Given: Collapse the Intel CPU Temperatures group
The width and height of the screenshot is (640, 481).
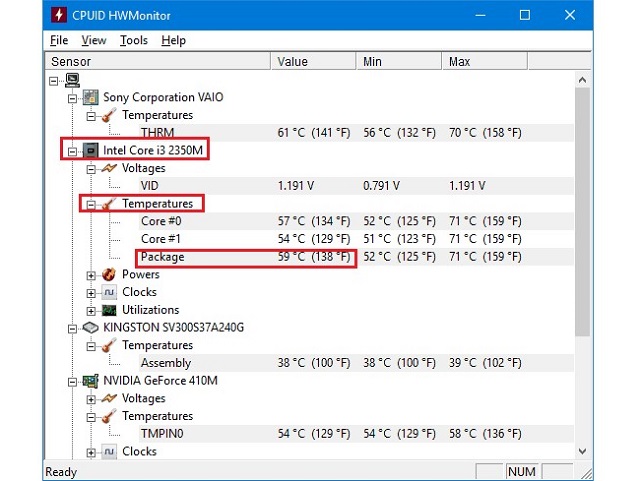Looking at the screenshot, I should pos(91,205).
